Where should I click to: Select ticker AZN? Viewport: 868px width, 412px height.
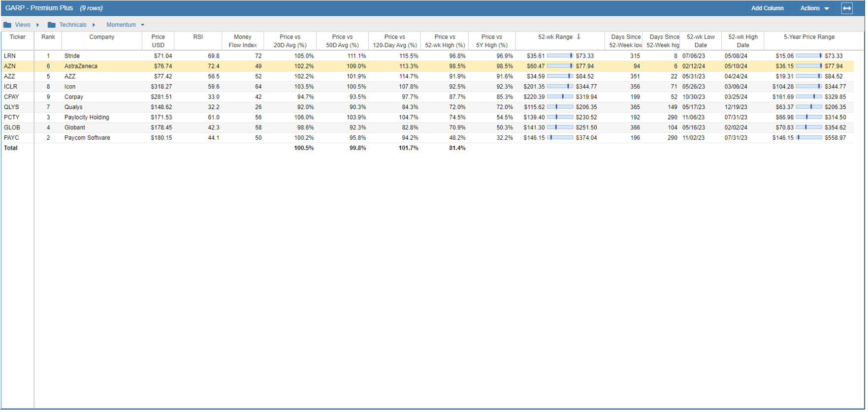pos(10,66)
